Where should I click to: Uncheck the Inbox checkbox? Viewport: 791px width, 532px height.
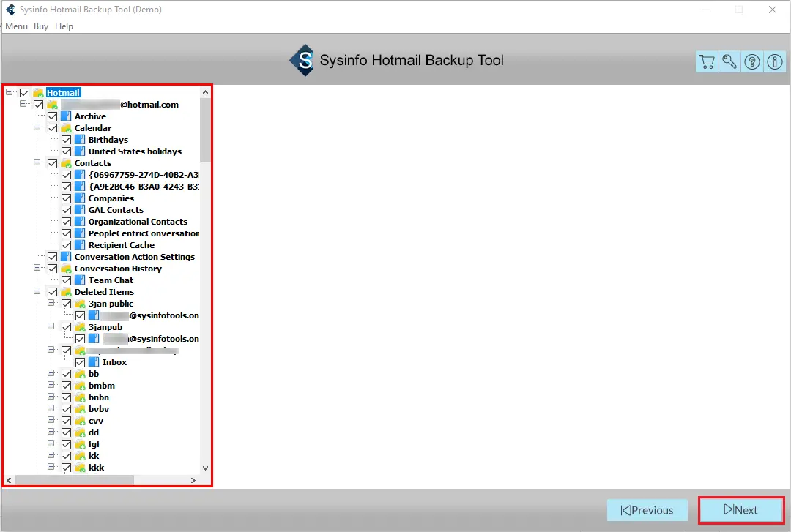(x=81, y=361)
